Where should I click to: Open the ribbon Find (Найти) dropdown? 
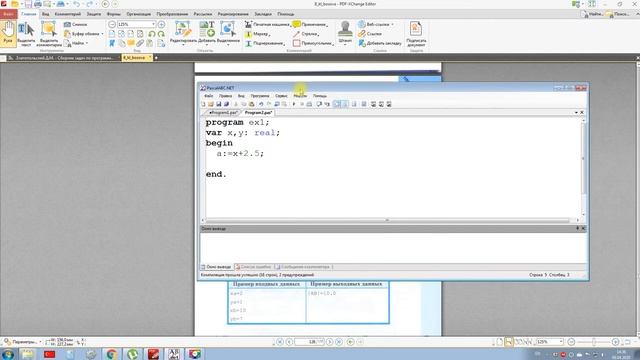[x=76, y=43]
